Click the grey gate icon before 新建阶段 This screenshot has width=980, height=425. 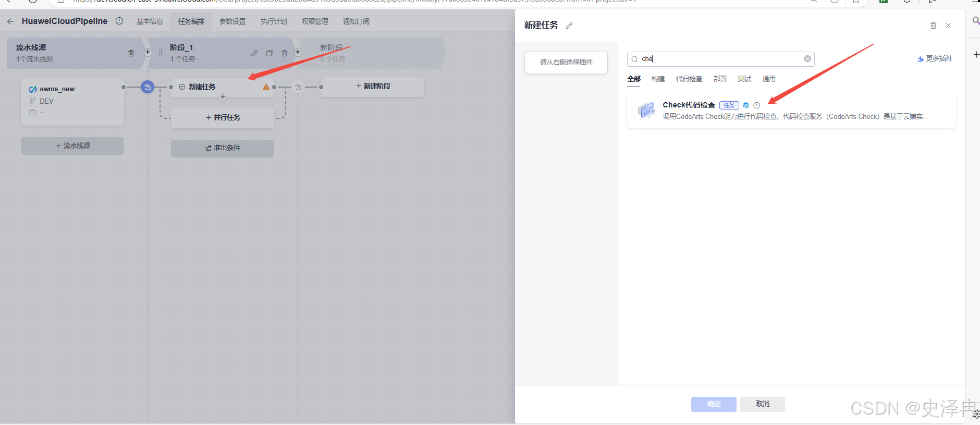(298, 87)
